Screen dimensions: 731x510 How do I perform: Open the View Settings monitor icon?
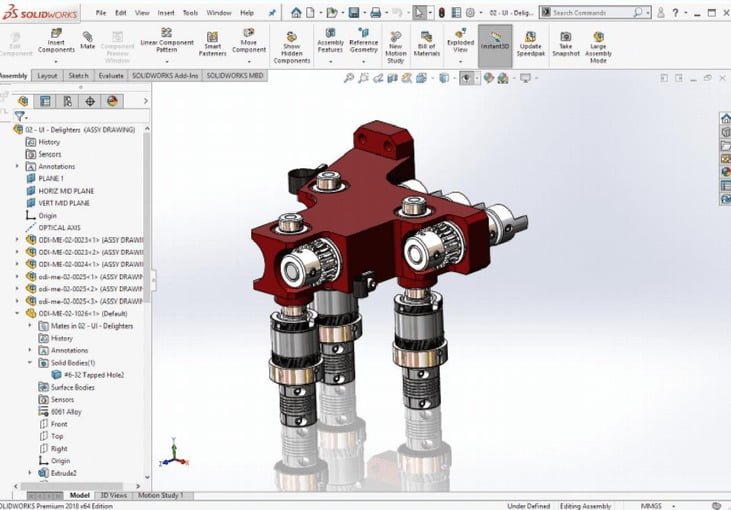click(525, 78)
